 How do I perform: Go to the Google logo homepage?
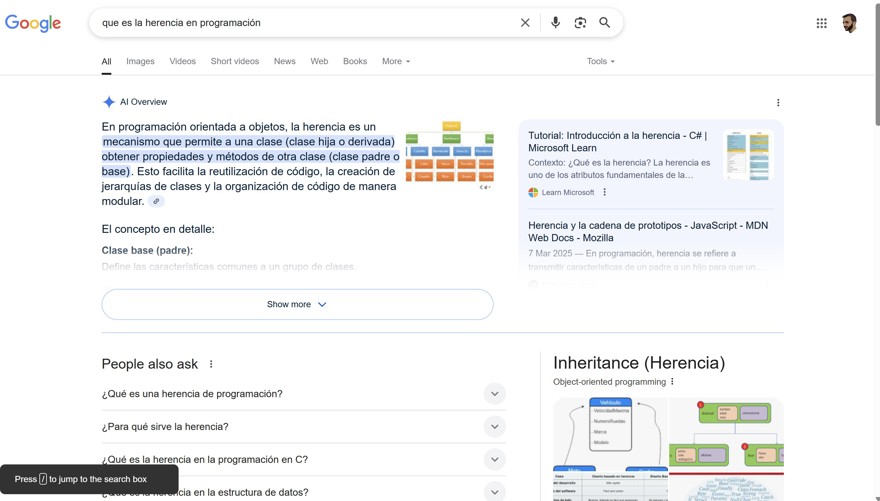click(33, 23)
